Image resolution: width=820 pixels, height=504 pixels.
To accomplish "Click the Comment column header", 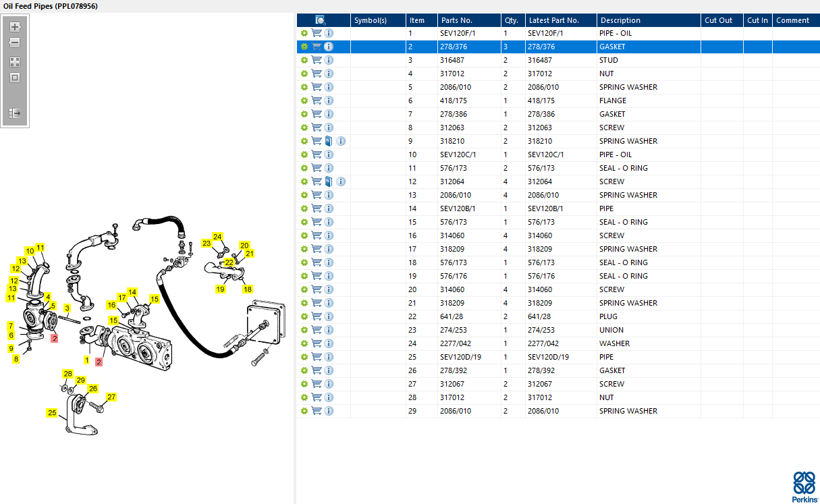I will click(796, 20).
